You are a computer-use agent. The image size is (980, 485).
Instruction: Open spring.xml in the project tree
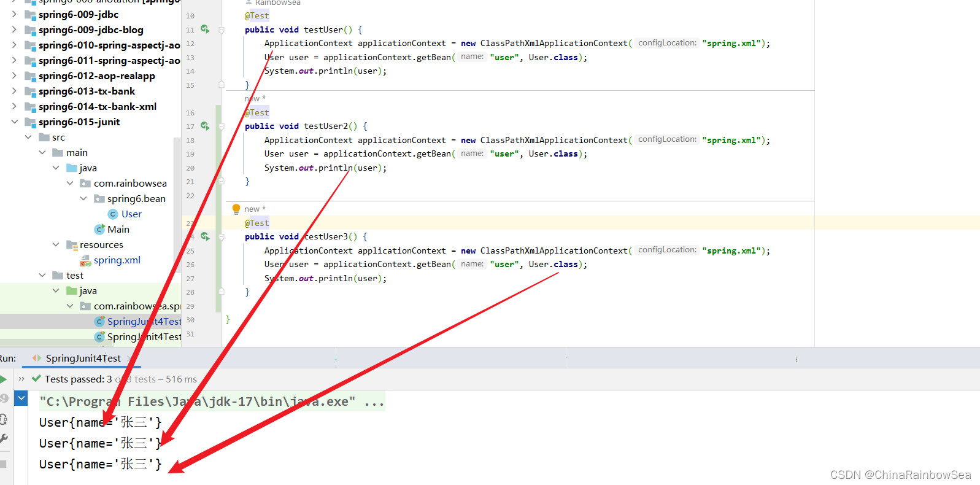[x=117, y=260]
